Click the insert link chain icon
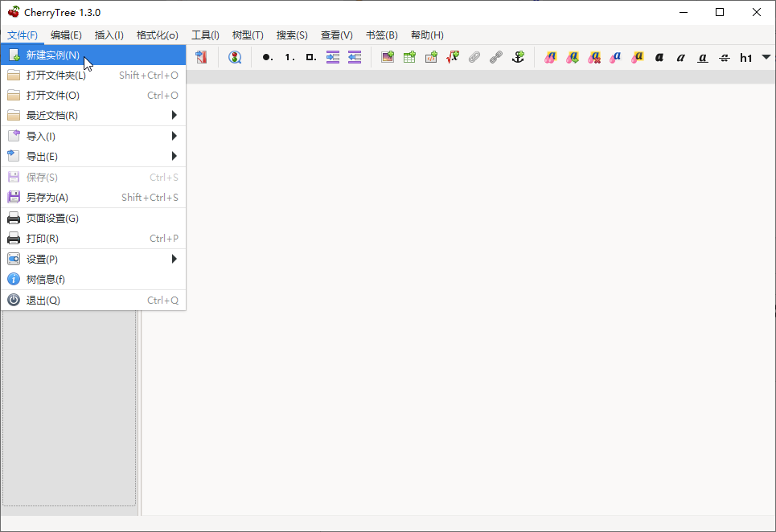 496,57
